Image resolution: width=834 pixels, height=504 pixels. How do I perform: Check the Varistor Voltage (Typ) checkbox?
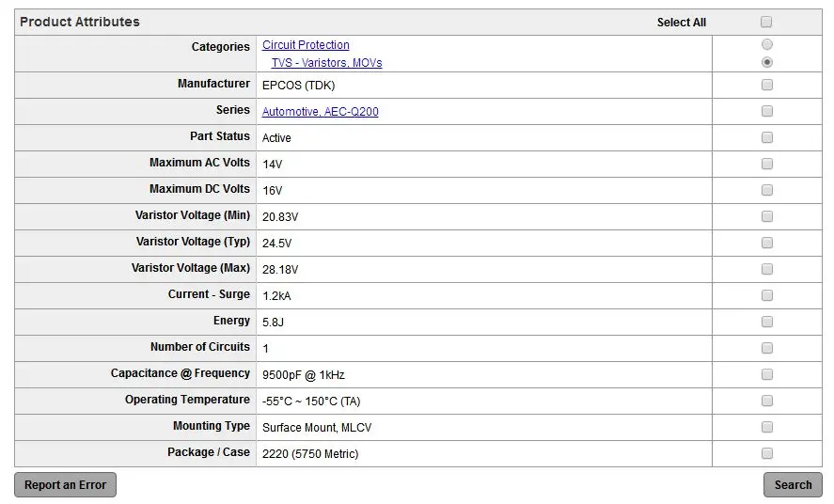coord(767,243)
